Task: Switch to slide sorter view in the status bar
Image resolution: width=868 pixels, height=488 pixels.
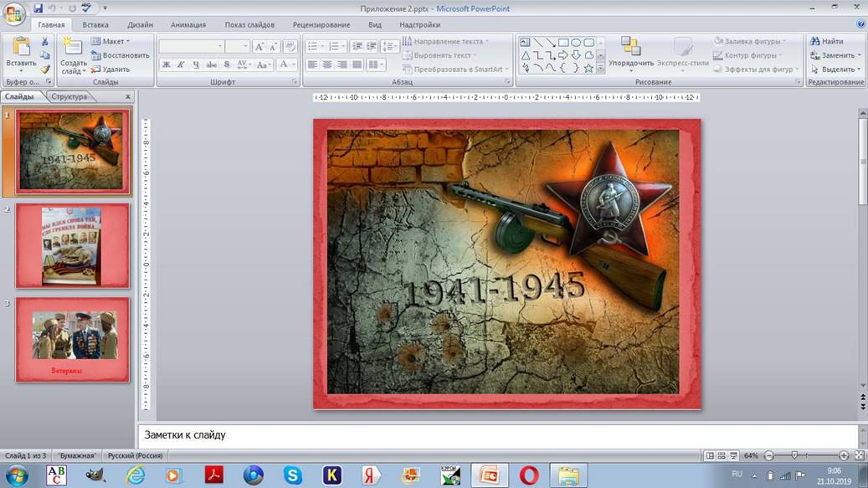Action: [x=722, y=456]
